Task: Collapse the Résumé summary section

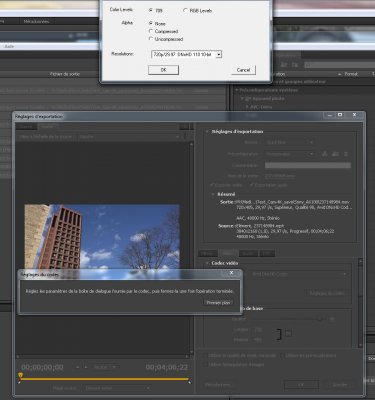Action: tap(213, 194)
